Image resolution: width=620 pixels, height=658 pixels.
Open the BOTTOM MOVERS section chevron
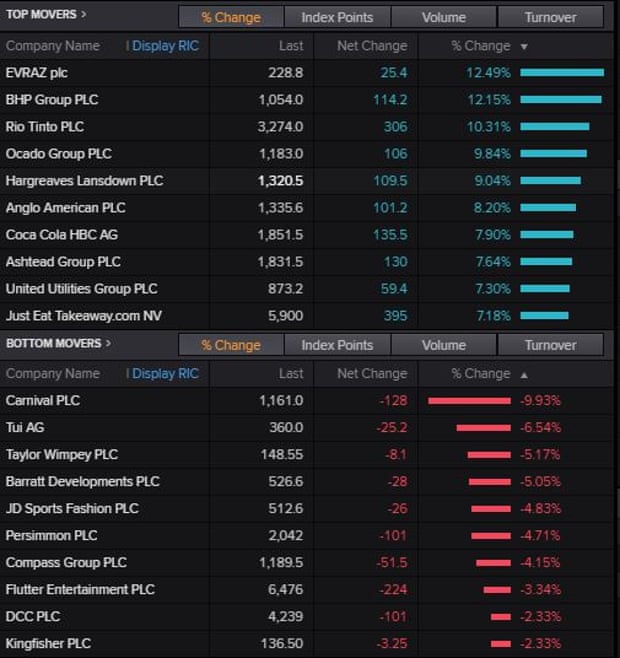(108, 343)
